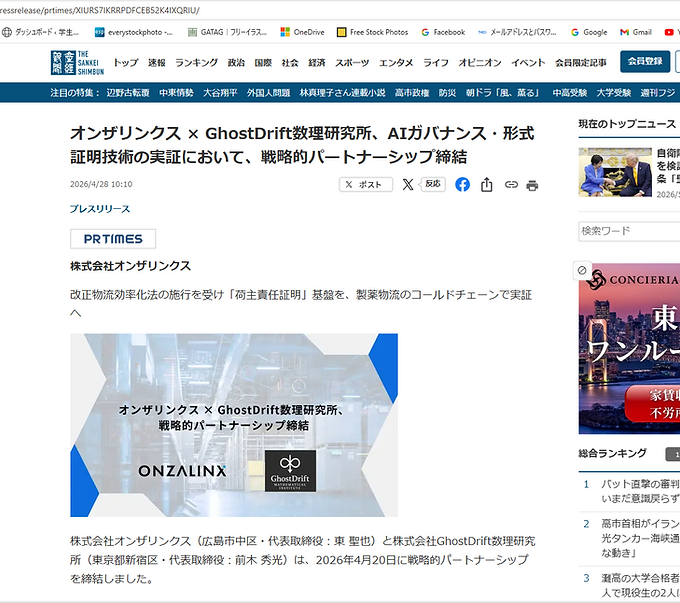Screen dimensions: 680x603
Task: Click the 株式会社オンザリンクス company name
Action: click(x=131, y=266)
